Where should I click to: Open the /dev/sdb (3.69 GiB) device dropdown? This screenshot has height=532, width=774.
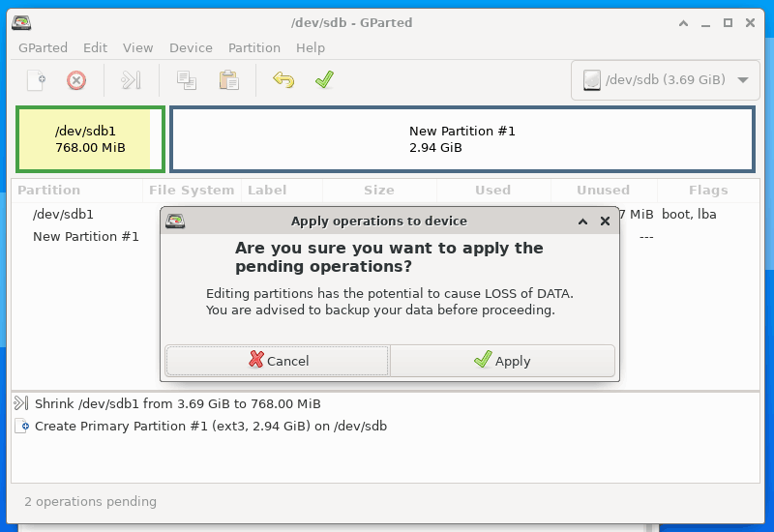[666, 80]
